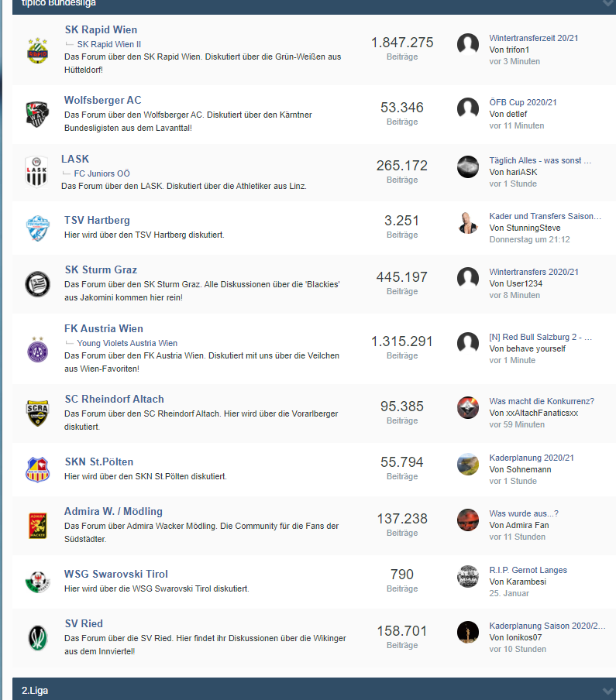Open the SK Rapid Wien II subforum
Viewport: 616px width, 700px height.
pyautogui.click(x=109, y=44)
